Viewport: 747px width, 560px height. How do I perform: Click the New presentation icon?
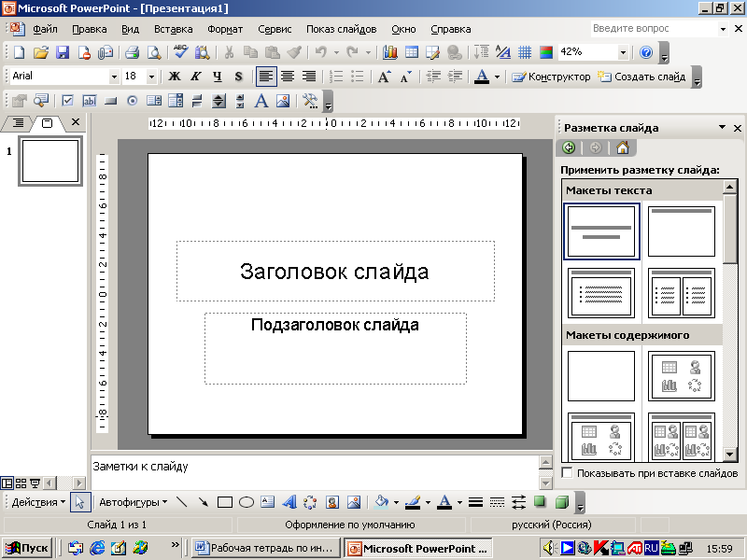pyautogui.click(x=19, y=52)
